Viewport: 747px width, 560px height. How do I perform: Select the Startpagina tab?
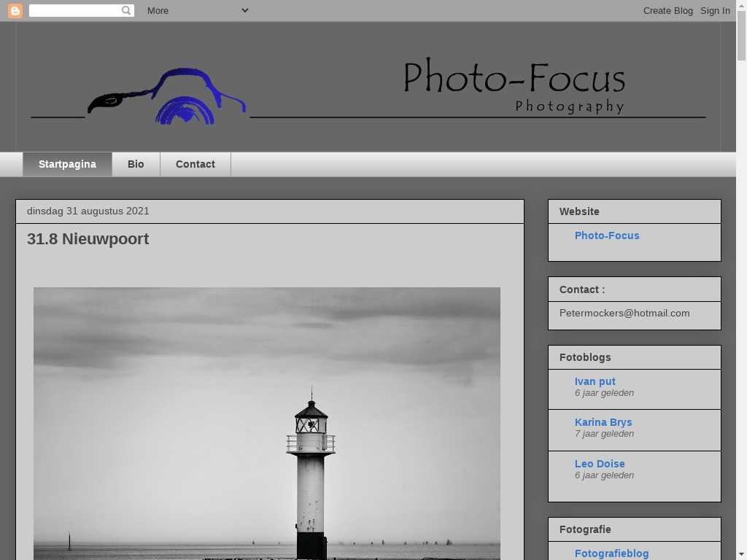point(67,164)
